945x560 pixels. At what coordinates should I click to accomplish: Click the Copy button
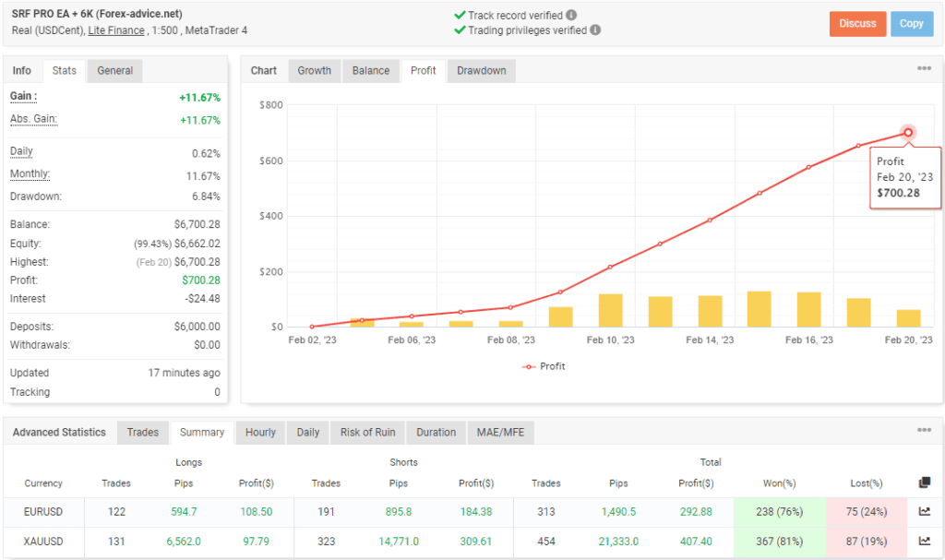(x=912, y=24)
